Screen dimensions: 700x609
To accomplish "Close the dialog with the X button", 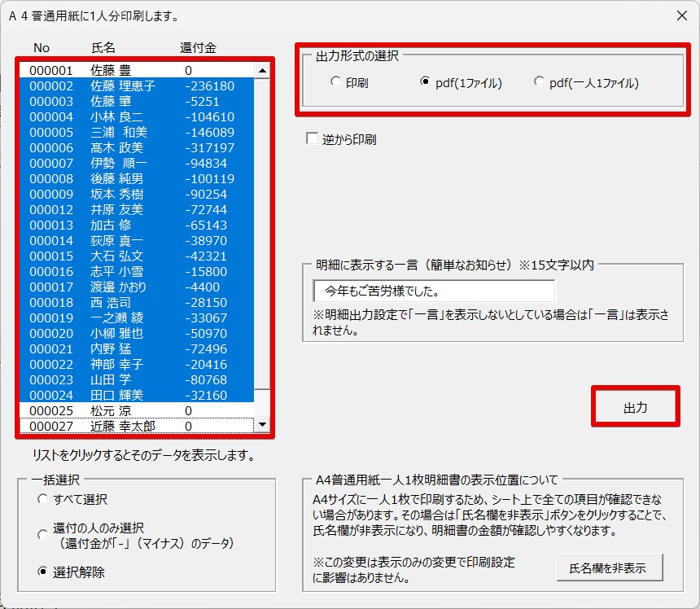I will tap(680, 15).
